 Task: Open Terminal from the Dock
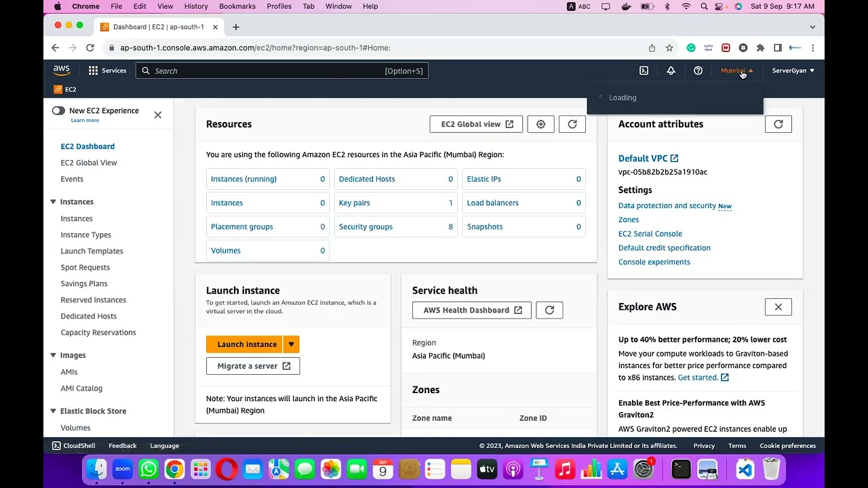click(681, 469)
